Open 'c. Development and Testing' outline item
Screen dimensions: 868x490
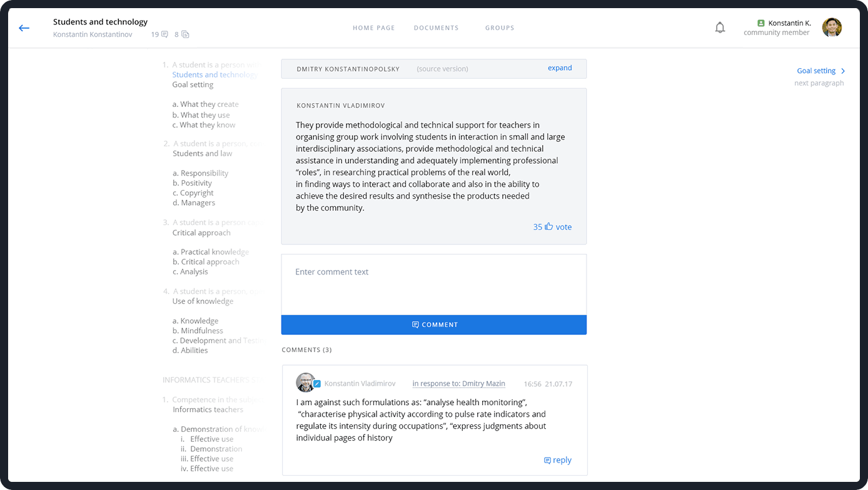click(219, 341)
